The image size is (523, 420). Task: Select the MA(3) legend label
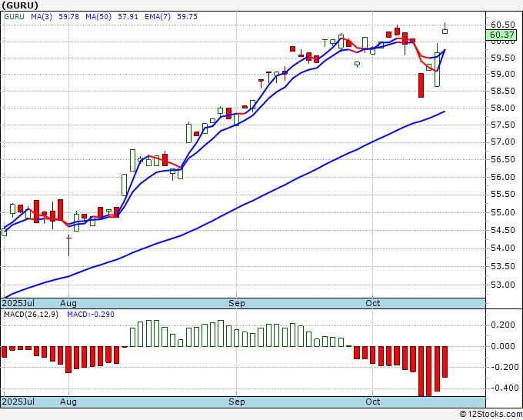pyautogui.click(x=42, y=17)
